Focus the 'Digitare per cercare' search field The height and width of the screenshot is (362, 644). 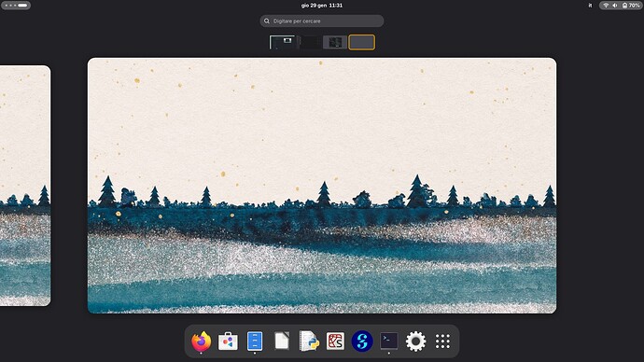[x=322, y=21]
